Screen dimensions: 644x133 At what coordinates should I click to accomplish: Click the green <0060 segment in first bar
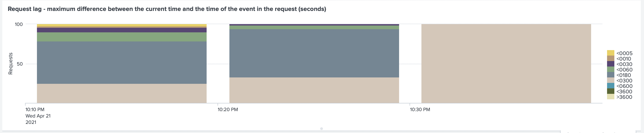(x=122, y=37)
